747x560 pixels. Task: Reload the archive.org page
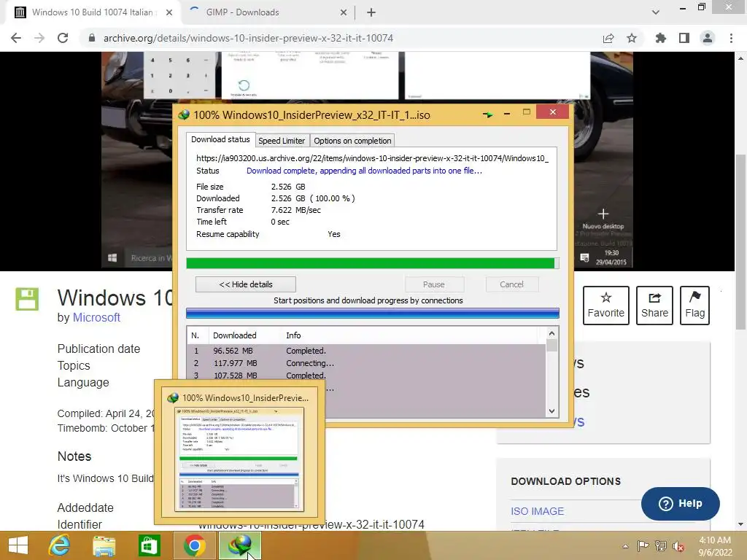(x=63, y=38)
